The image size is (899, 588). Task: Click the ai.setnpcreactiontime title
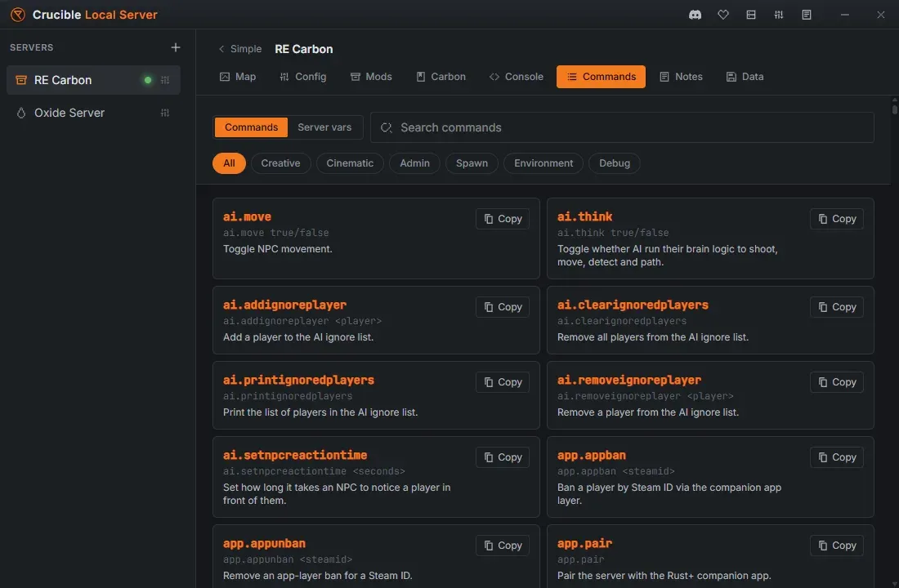tap(295, 455)
